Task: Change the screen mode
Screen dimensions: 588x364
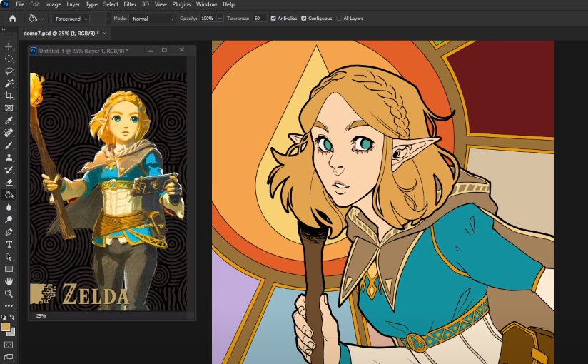Action: (x=9, y=357)
